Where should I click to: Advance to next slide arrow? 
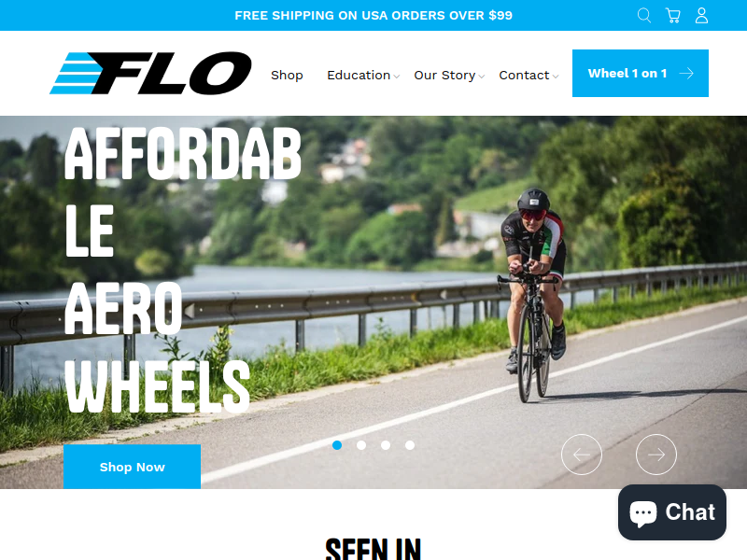(656, 455)
